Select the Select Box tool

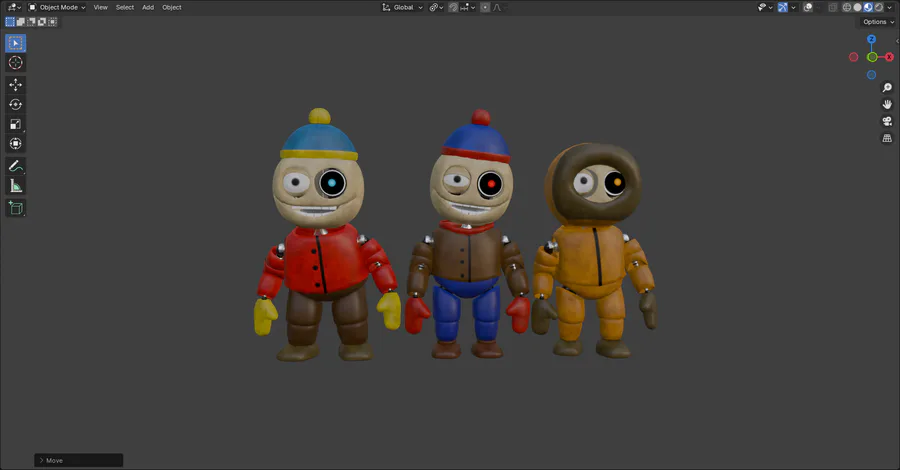pos(15,43)
